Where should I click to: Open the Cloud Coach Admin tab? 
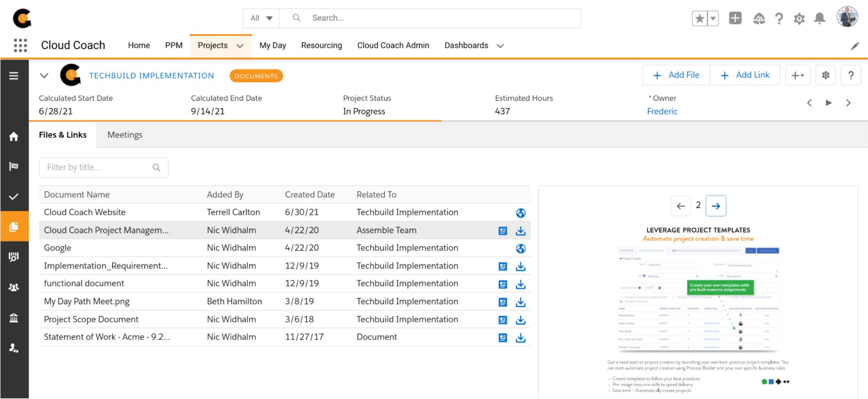click(393, 45)
